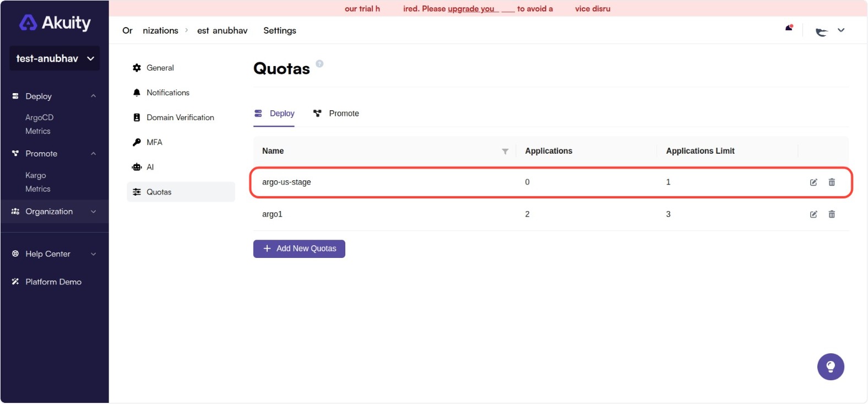Click the lightbulb help button
The height and width of the screenshot is (404, 868).
click(x=831, y=367)
